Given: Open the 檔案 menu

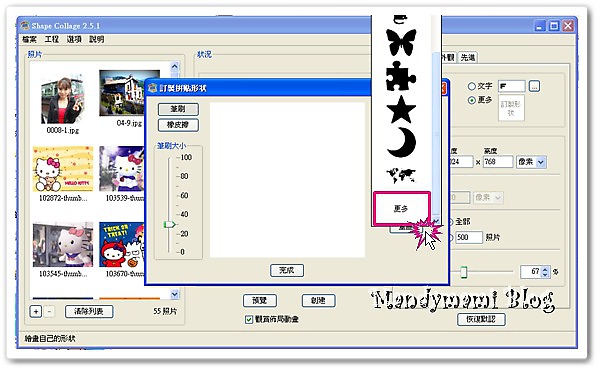Looking at the screenshot, I should pyautogui.click(x=29, y=39).
